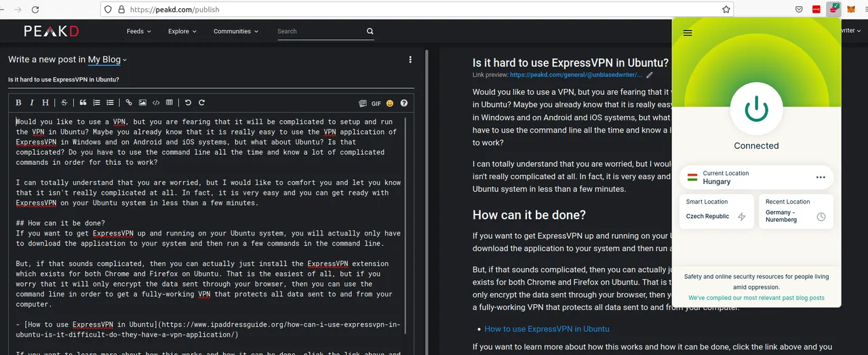Select the Germany - Nuremberg recent location
The height and width of the screenshot is (355, 868).
[x=796, y=211]
